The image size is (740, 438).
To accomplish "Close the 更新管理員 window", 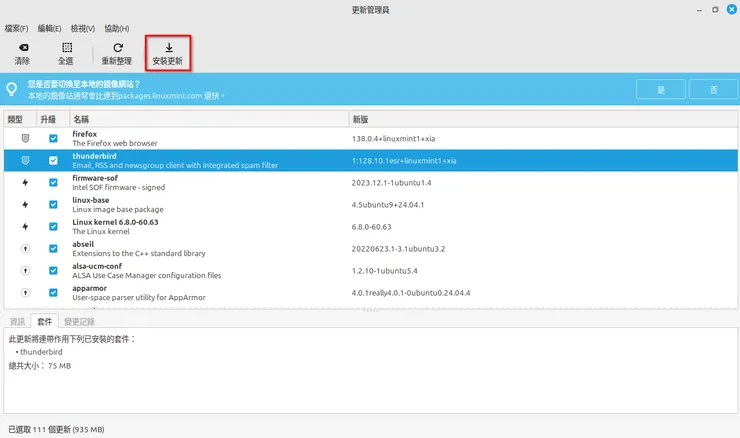I will [732, 9].
